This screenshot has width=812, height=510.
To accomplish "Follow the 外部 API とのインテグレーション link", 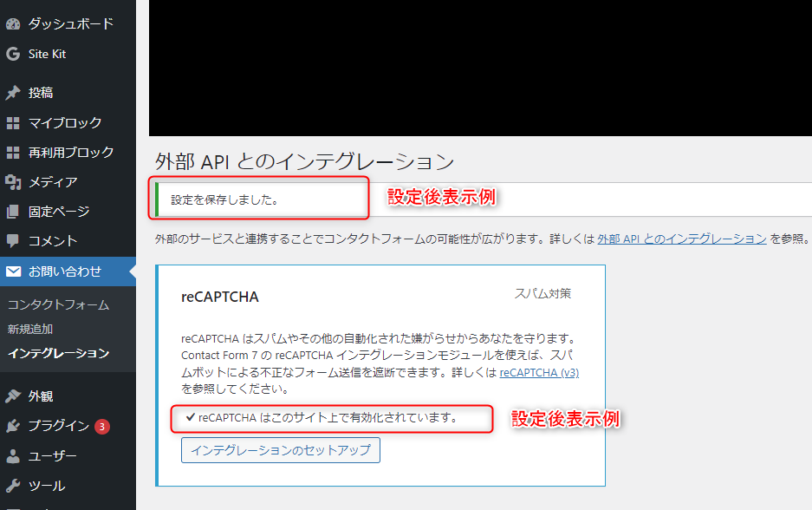I will (682, 239).
